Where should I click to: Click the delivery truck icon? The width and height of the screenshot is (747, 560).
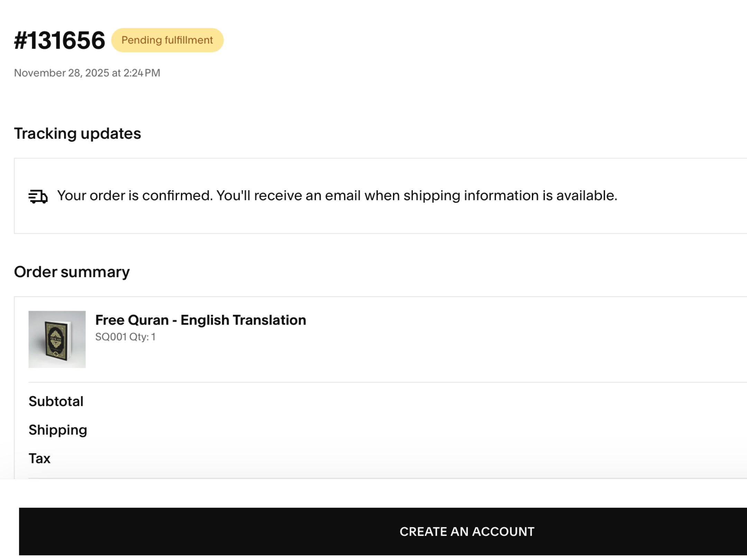coord(38,196)
